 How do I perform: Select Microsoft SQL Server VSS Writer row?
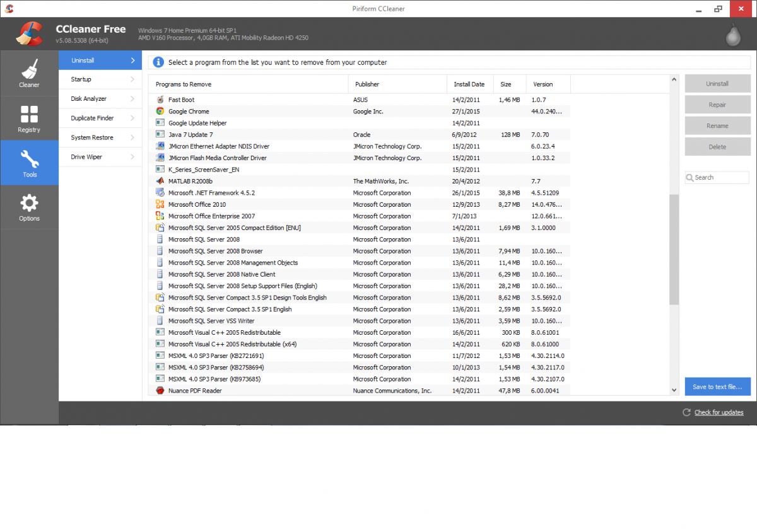click(360, 321)
